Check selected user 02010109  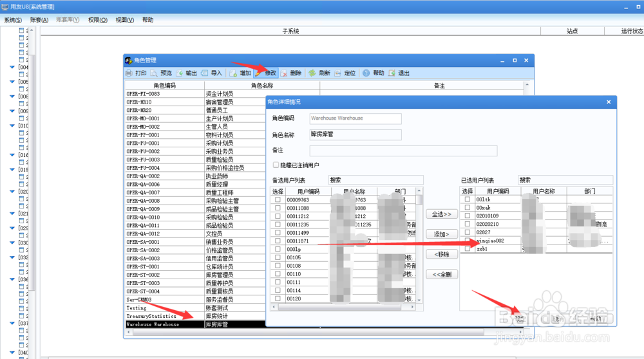pyautogui.click(x=468, y=216)
